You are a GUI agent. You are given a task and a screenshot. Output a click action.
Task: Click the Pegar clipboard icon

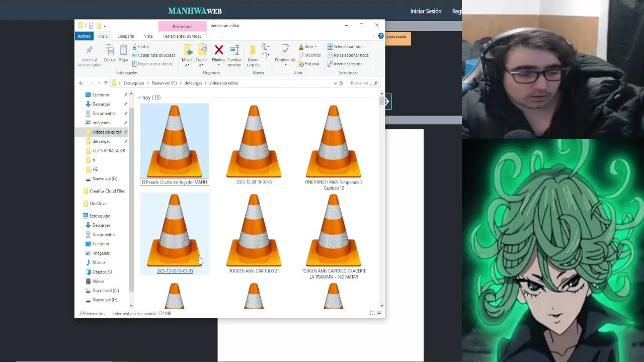123,53
